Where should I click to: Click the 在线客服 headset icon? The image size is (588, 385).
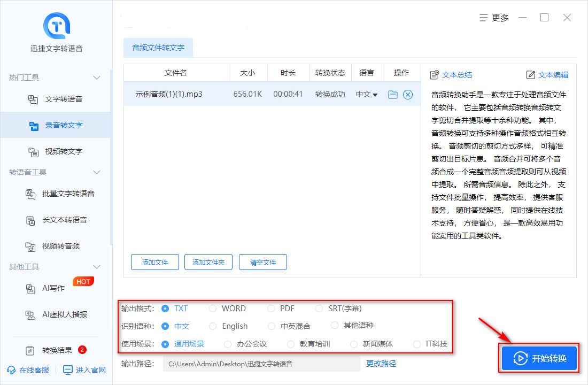point(11,370)
